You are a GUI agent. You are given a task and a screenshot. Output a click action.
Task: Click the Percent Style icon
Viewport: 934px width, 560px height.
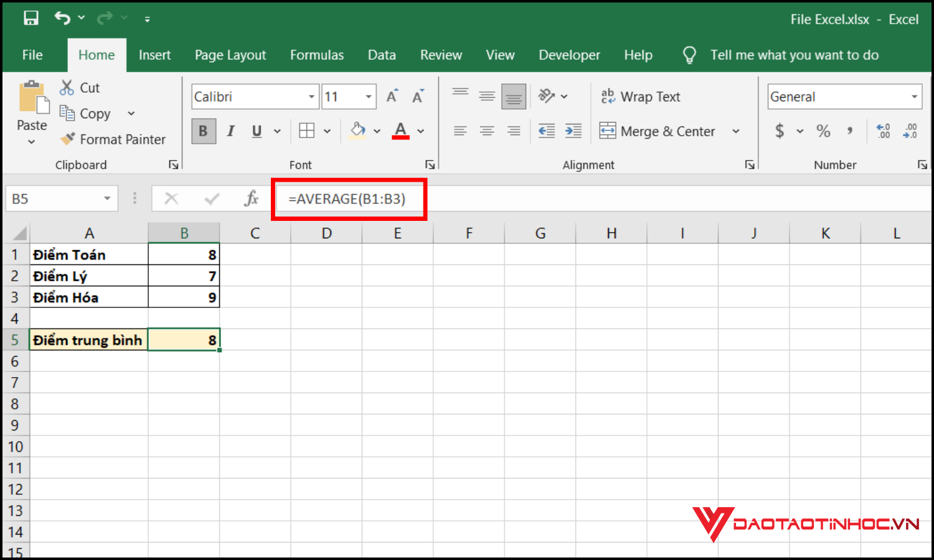pos(823,131)
